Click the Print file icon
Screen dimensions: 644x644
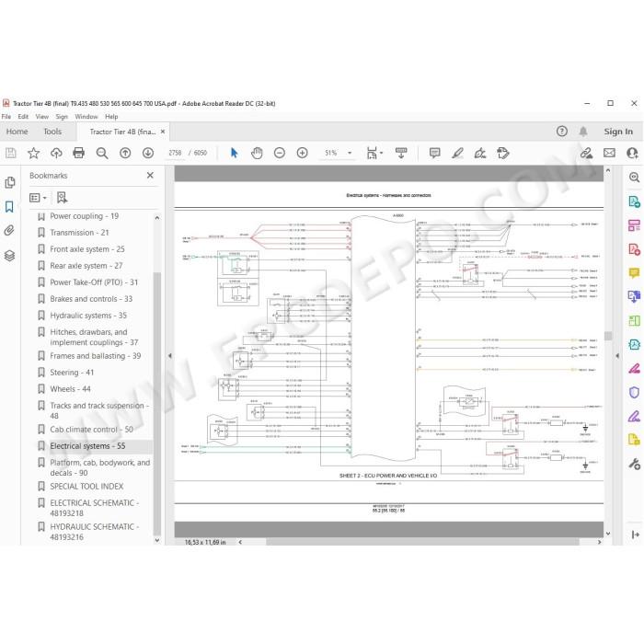click(78, 154)
